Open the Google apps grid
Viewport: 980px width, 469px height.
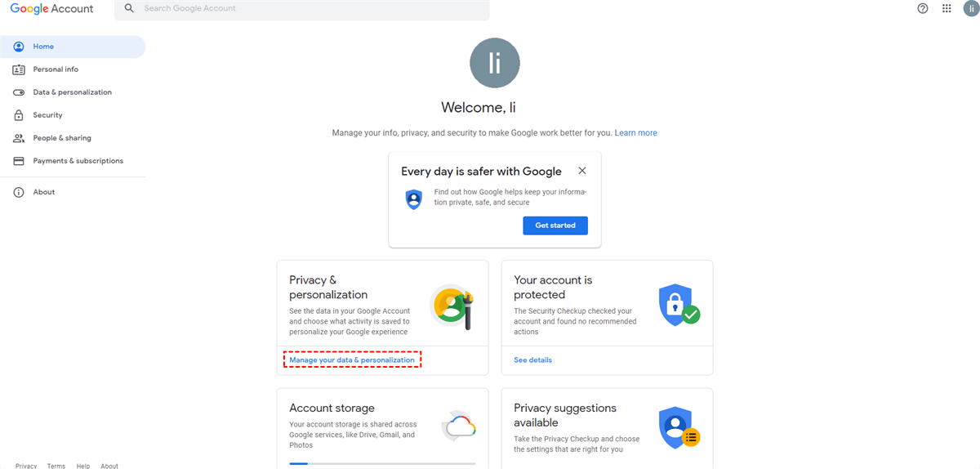click(x=947, y=8)
